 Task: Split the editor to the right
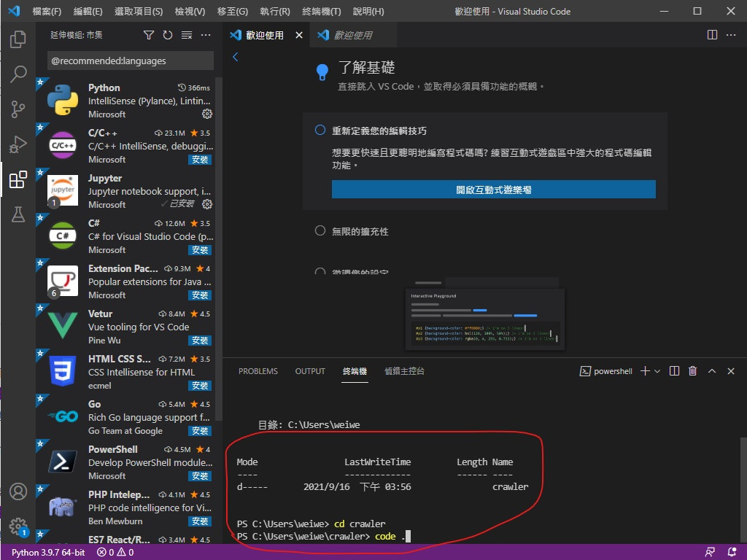712,35
